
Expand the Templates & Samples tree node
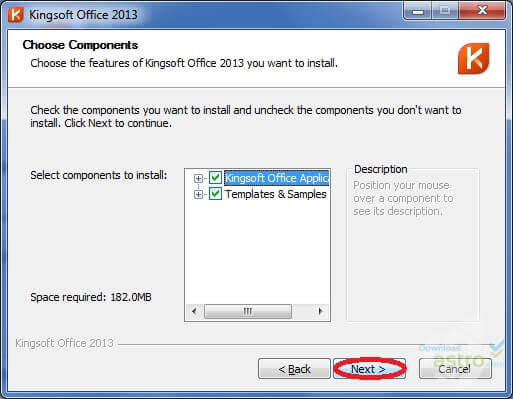click(x=198, y=194)
